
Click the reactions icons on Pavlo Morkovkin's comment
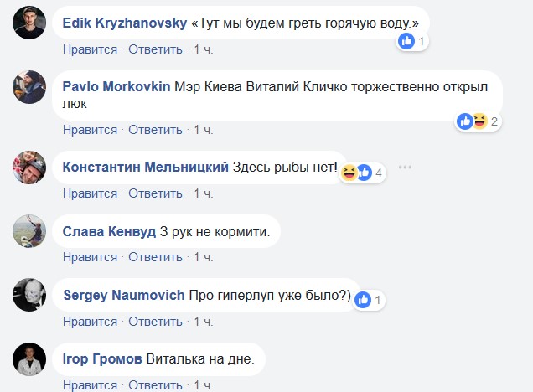coord(473,121)
